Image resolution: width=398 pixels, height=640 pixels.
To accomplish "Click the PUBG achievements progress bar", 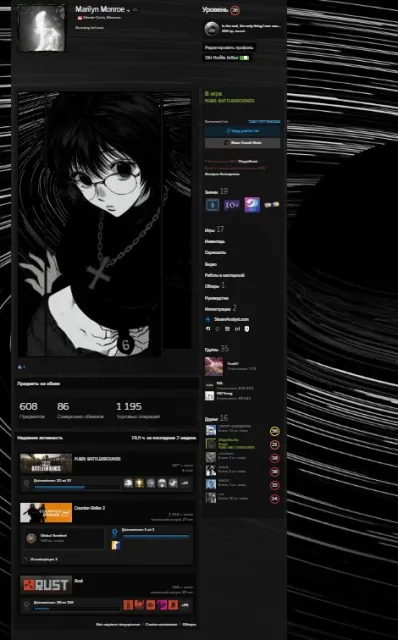I will pos(78,487).
